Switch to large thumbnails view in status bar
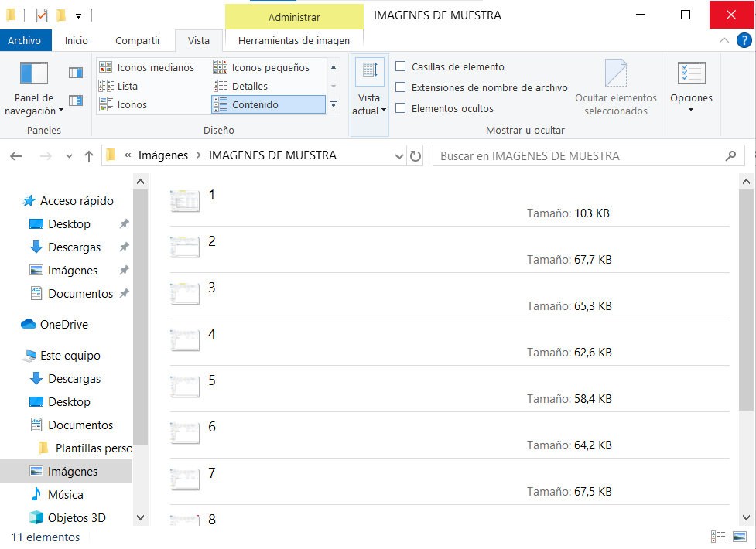This screenshot has height=549, width=756. [x=740, y=537]
